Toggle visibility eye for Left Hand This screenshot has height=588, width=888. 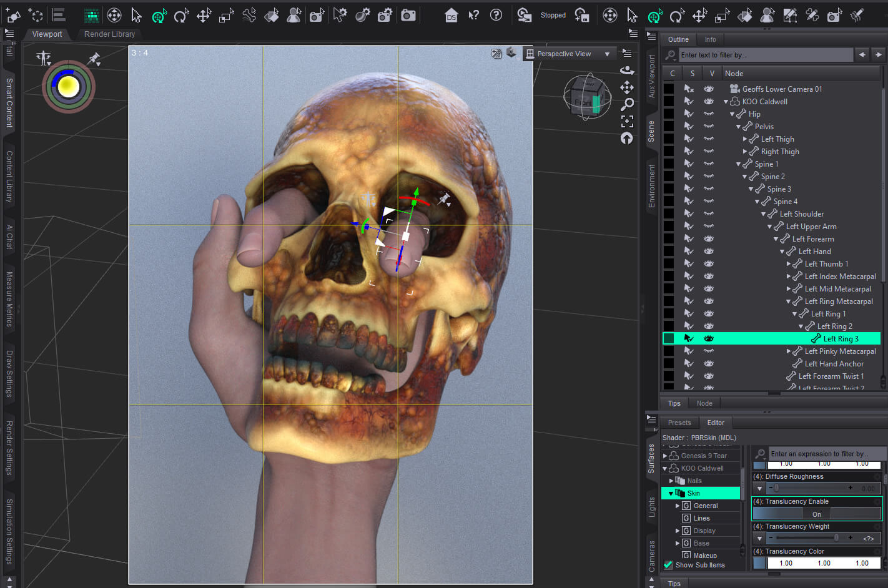click(709, 251)
